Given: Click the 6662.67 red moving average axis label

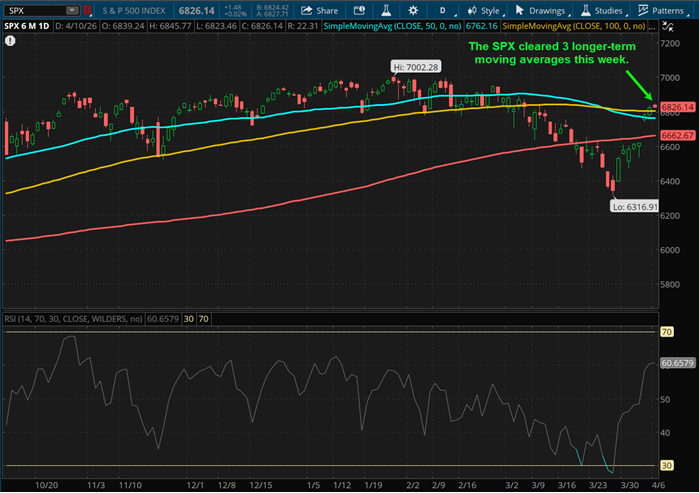Looking at the screenshot, I should pyautogui.click(x=678, y=136).
